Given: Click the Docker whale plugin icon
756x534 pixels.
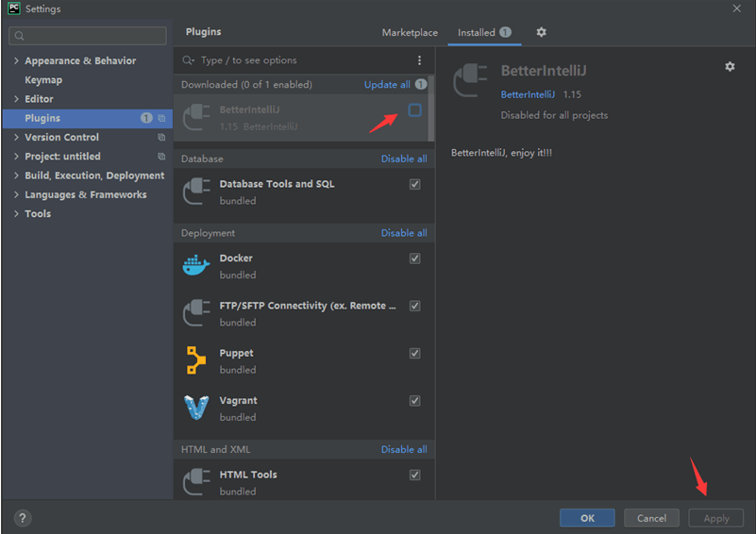Looking at the screenshot, I should coord(196,266).
